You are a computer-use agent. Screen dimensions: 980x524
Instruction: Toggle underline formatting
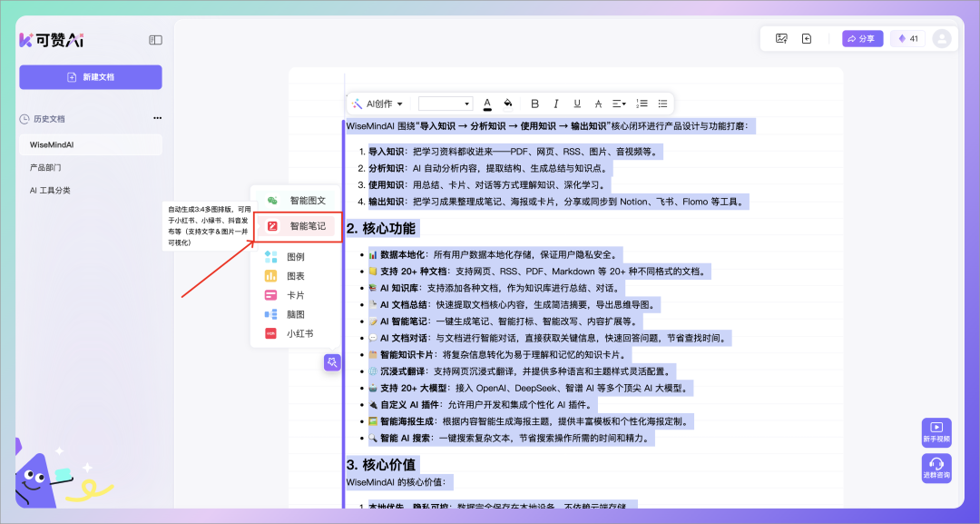coord(576,104)
